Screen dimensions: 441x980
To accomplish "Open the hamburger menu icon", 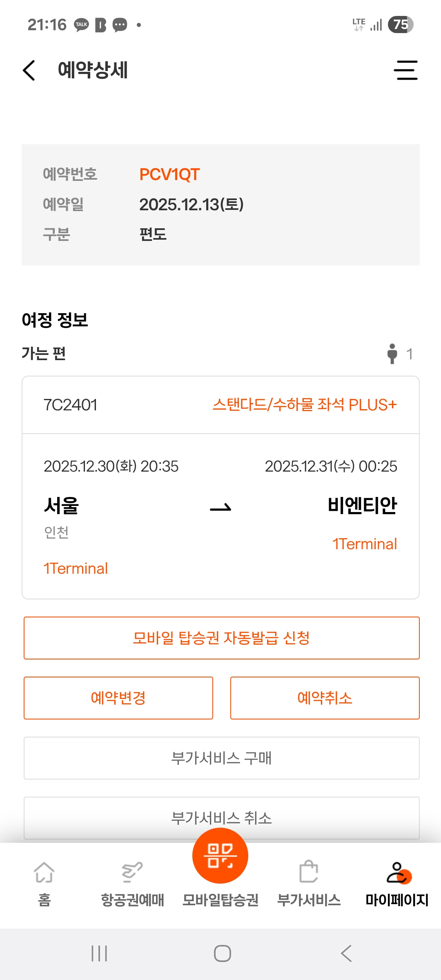I will pos(405,70).
